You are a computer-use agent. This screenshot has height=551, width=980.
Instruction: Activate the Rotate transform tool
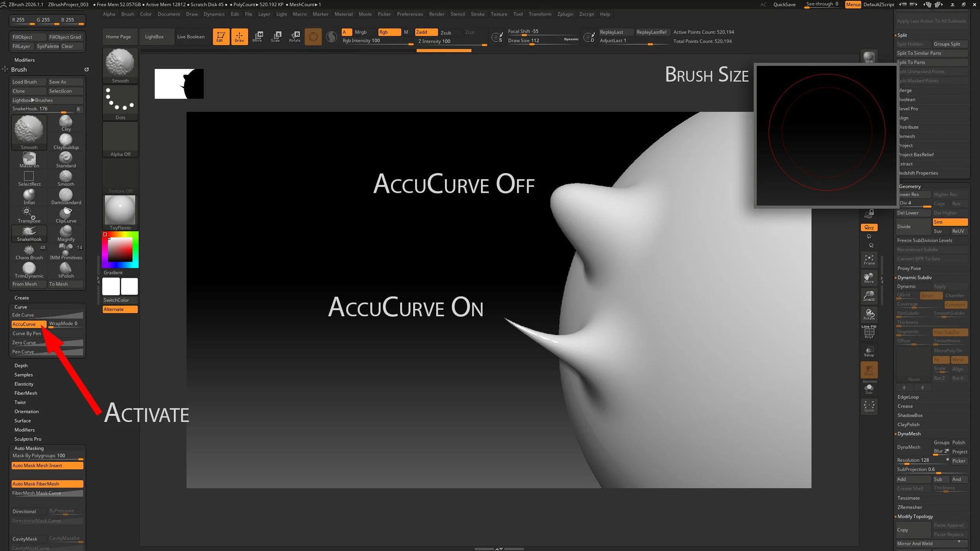point(294,36)
